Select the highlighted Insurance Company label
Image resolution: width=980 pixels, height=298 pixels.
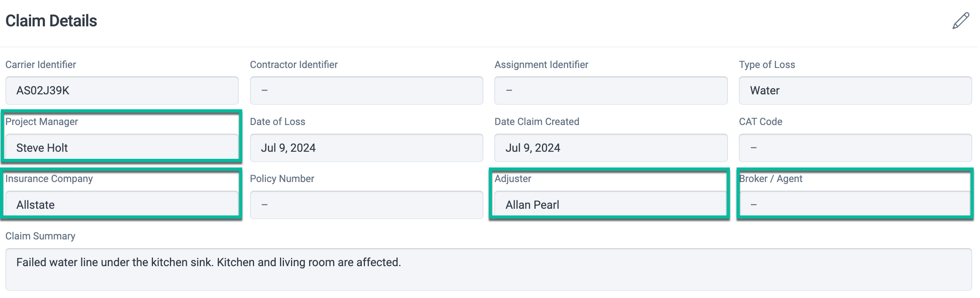point(49,178)
